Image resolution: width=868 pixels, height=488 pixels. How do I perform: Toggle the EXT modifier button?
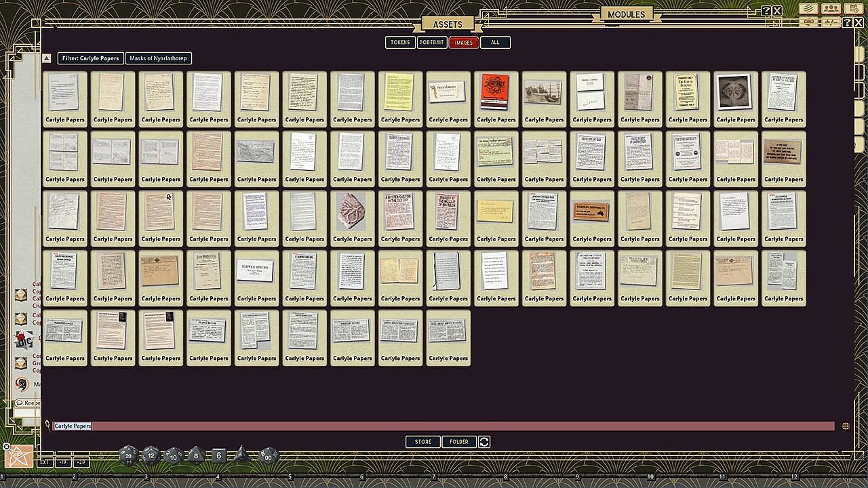pyautogui.click(x=45, y=462)
